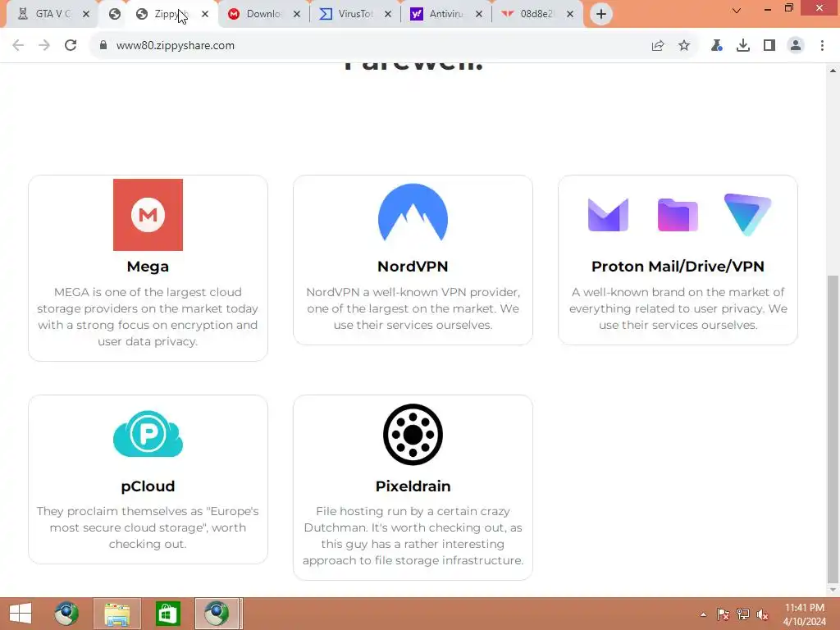Open the clock showing 11:41 PM

pos(805,614)
